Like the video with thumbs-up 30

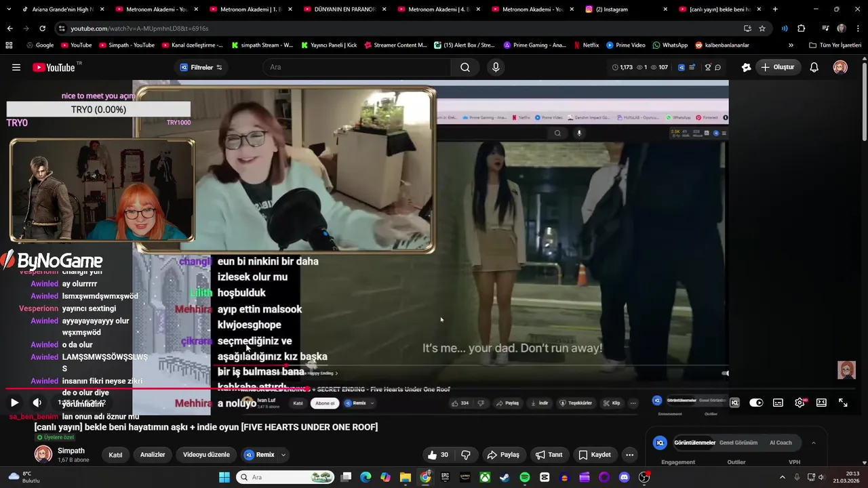pos(437,455)
